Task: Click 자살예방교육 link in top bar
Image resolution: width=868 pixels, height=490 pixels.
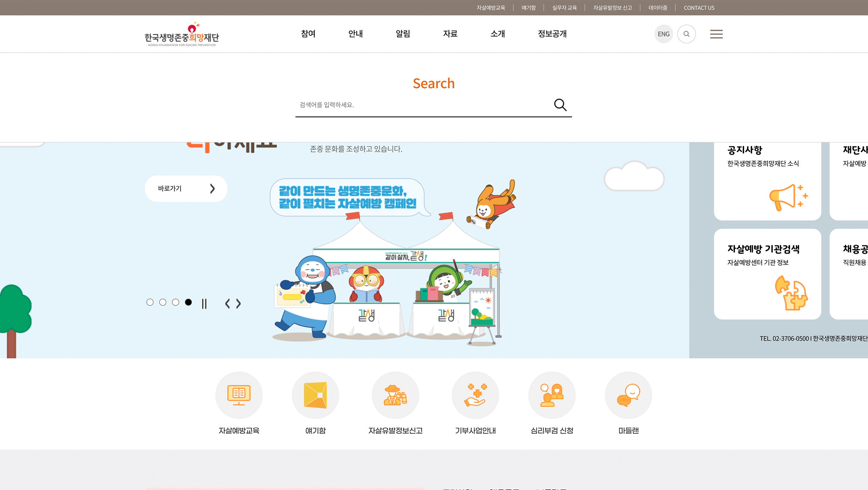Action: tap(491, 8)
